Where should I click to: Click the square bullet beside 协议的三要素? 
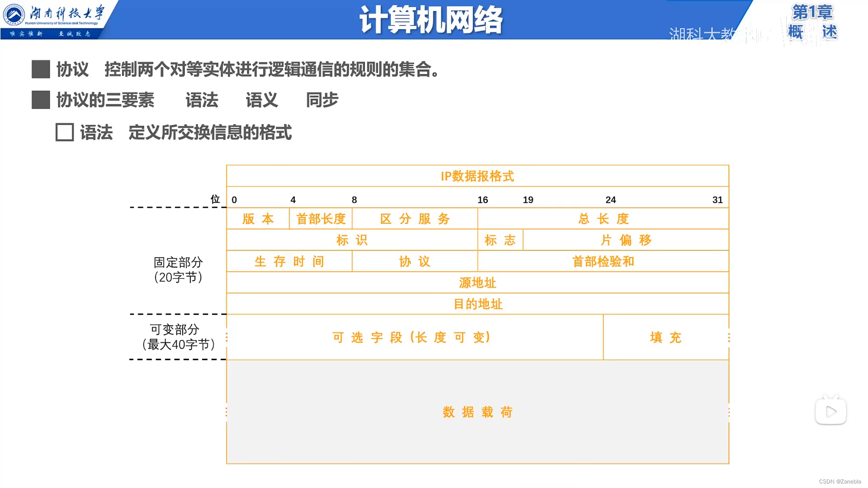pos(41,100)
